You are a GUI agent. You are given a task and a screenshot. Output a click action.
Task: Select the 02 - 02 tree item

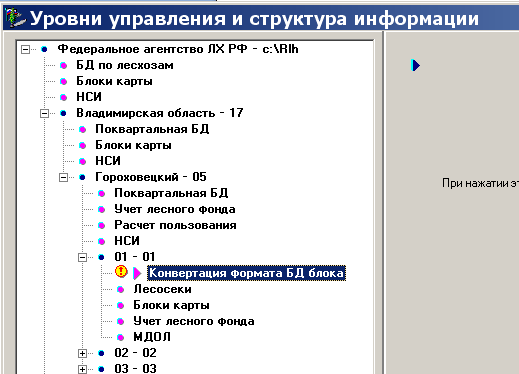coord(135,353)
